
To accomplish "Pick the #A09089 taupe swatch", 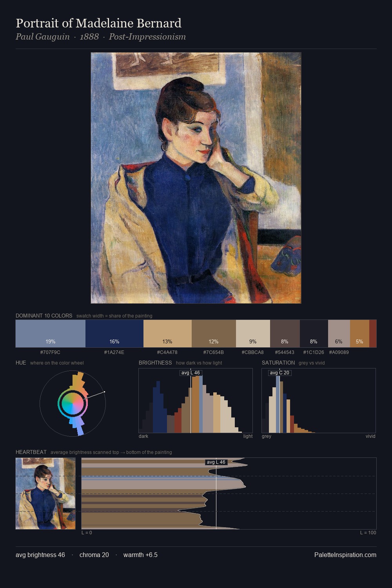I will 339,334.
